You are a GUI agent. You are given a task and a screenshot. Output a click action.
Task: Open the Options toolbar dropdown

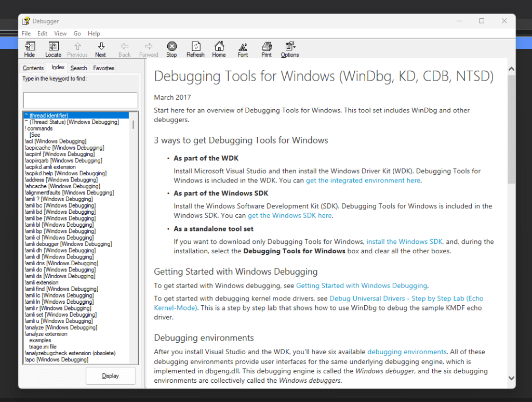click(290, 49)
